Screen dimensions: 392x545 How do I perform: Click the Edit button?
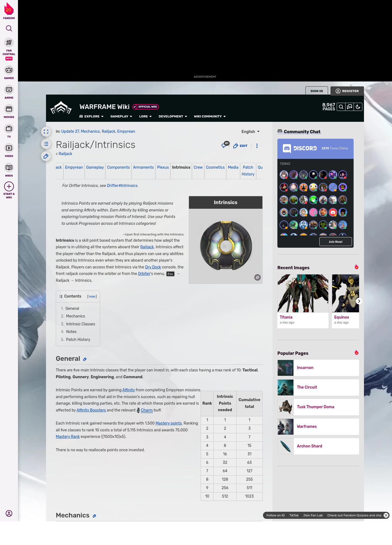(x=240, y=146)
